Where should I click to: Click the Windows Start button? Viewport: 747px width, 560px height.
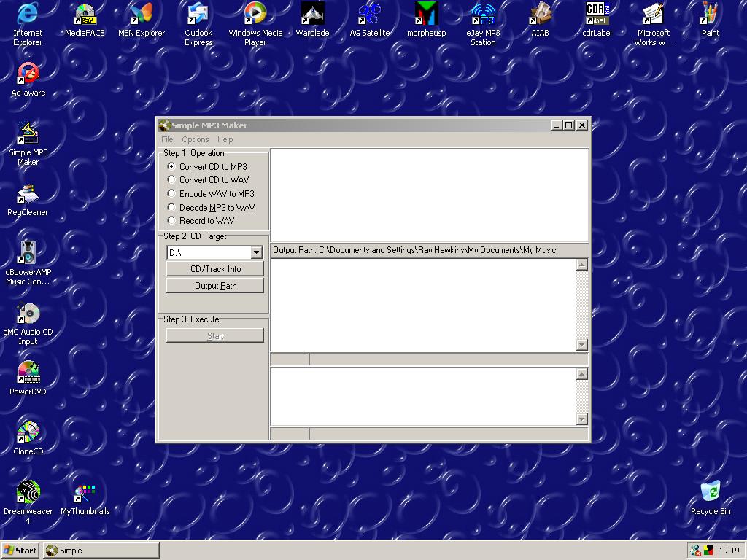(20, 551)
